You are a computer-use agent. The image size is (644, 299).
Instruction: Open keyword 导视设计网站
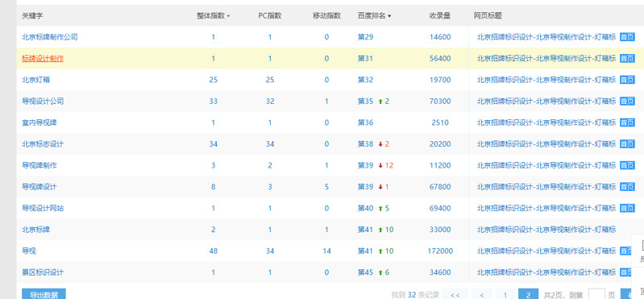(43, 208)
